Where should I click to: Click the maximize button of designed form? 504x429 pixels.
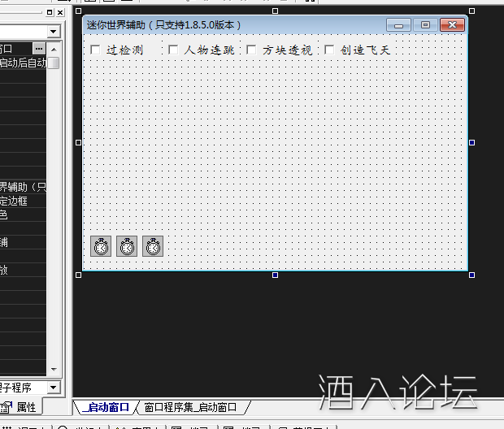[x=424, y=25]
